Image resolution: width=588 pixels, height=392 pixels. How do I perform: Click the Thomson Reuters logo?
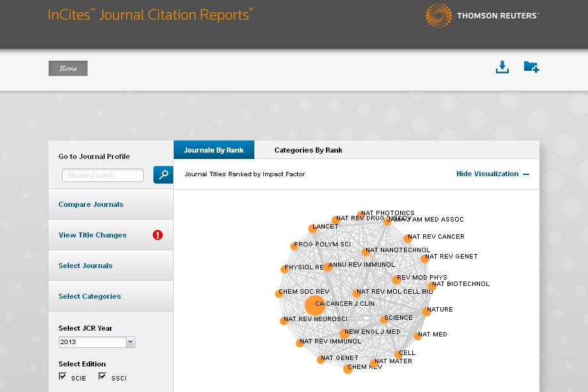pos(483,15)
